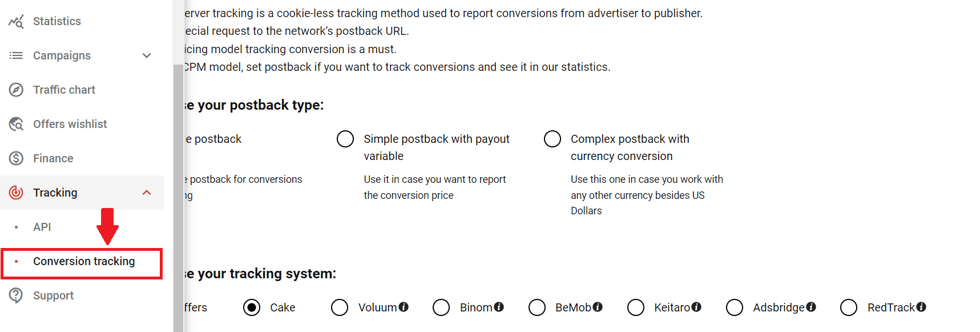
Task: Collapse the Tracking section
Action: (x=147, y=193)
